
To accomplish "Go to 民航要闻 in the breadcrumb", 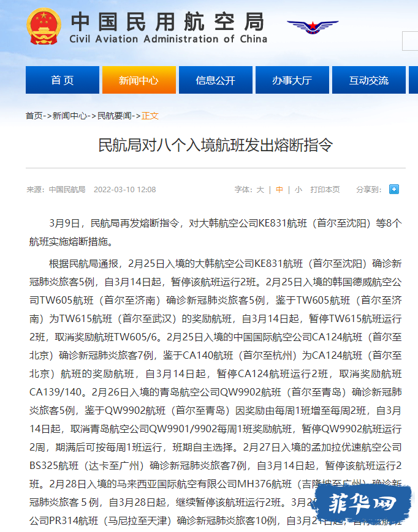I will click(115, 116).
